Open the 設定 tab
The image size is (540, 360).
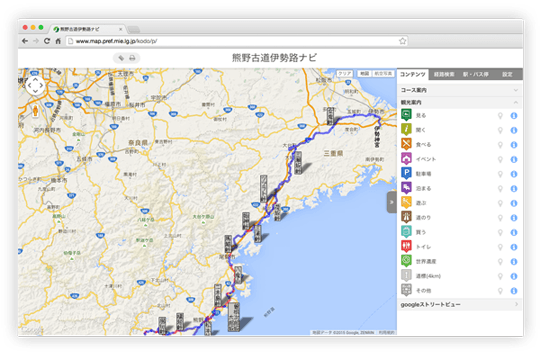coord(507,74)
